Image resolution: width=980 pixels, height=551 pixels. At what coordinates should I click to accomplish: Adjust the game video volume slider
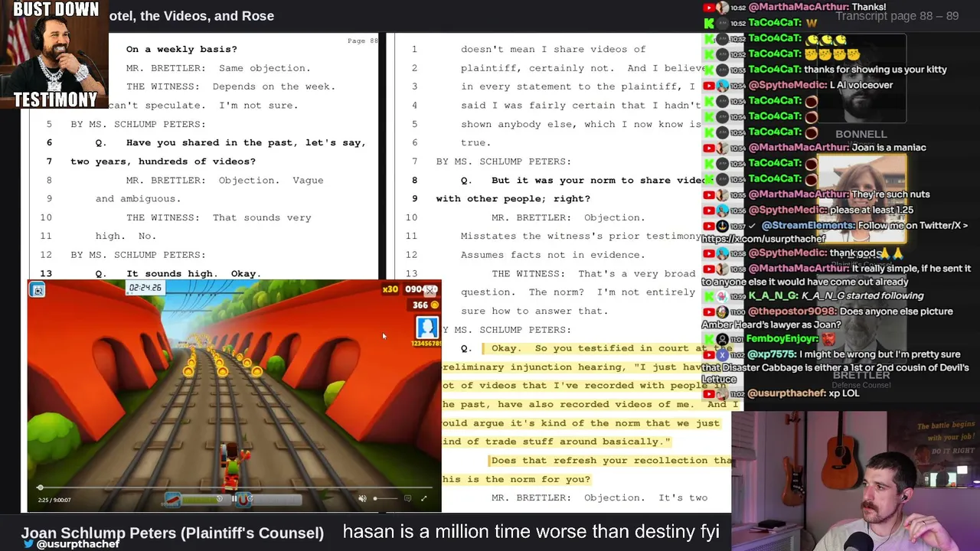pos(384,499)
